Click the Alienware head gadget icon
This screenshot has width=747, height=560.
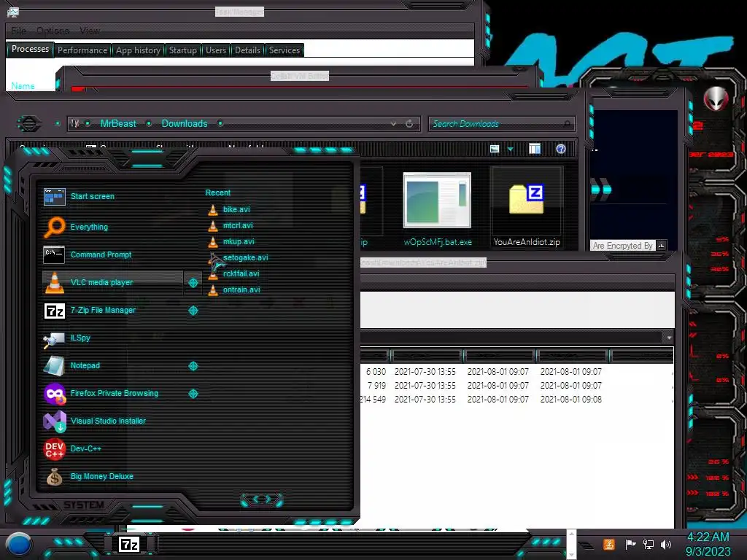(716, 98)
